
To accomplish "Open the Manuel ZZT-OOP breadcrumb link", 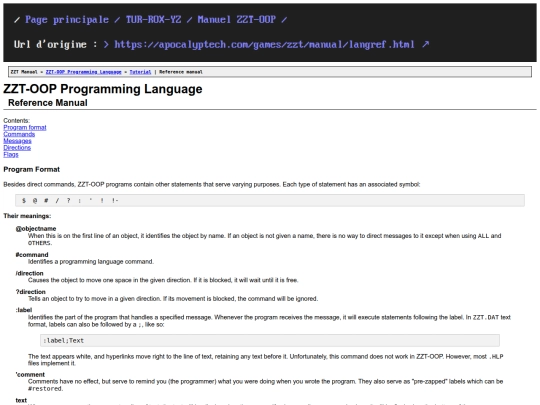I will [237, 20].
